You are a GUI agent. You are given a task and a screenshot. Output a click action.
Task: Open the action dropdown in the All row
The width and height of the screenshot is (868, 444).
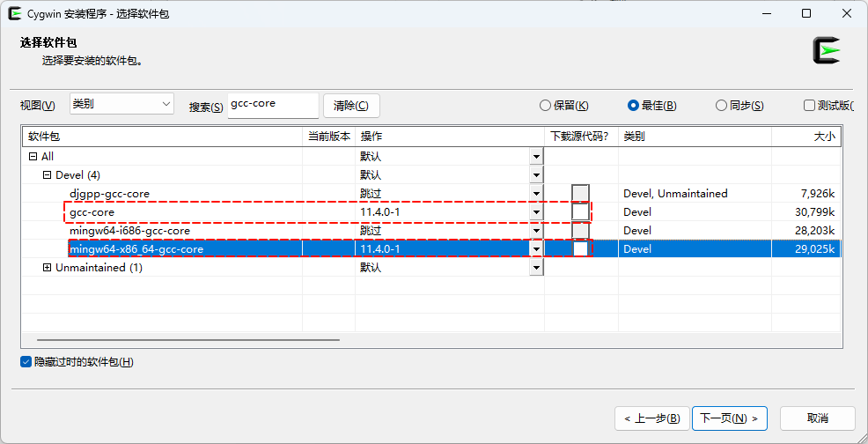point(536,157)
